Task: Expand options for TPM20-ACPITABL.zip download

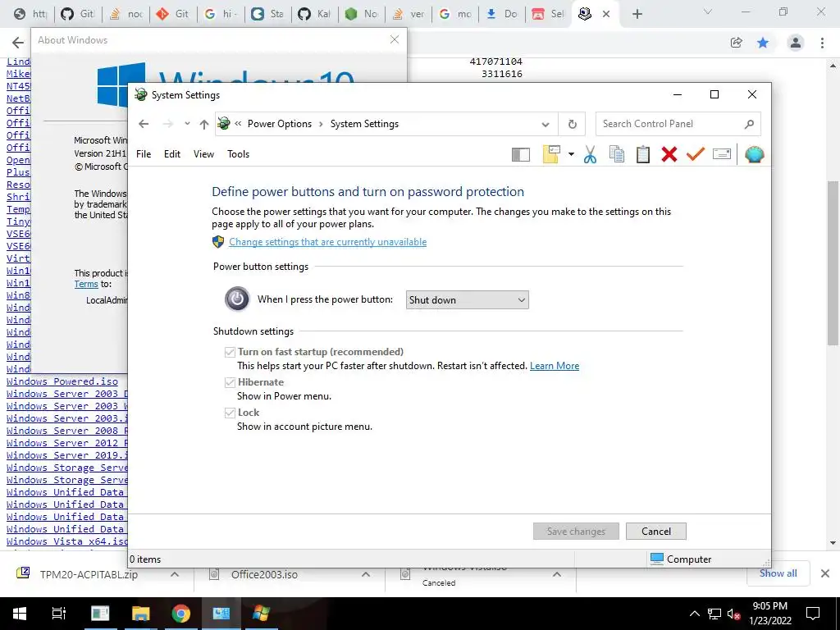Action: pyautogui.click(x=175, y=574)
